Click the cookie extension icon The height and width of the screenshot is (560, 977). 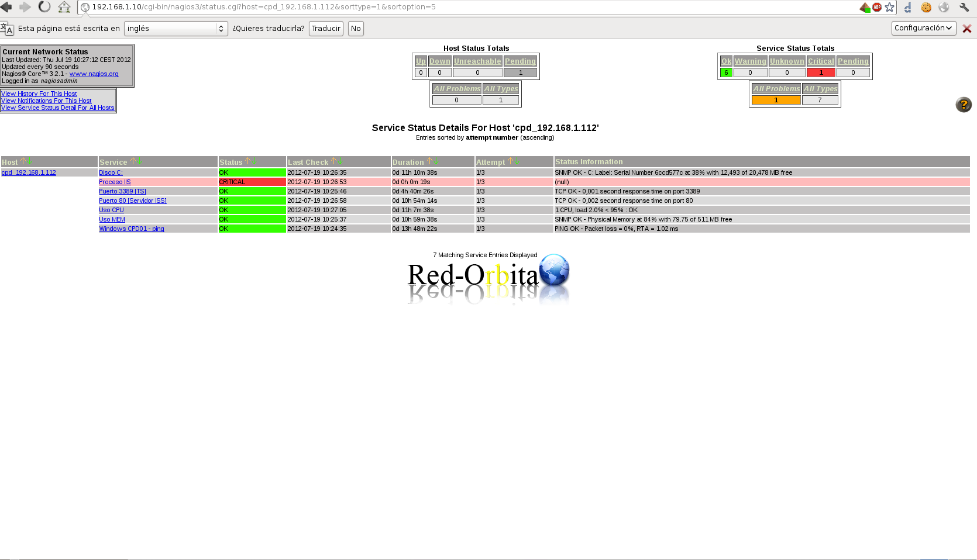pyautogui.click(x=926, y=8)
